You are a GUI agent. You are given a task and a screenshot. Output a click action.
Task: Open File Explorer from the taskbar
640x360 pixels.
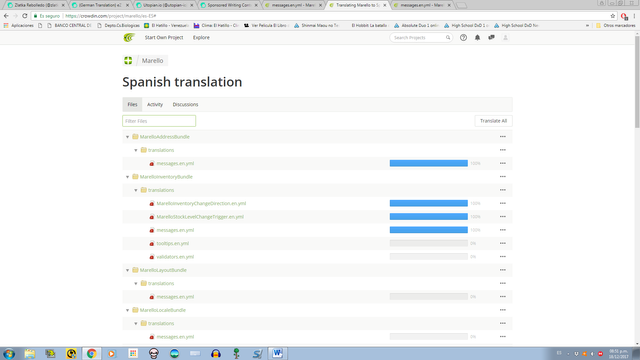pyautogui.click(x=30, y=353)
